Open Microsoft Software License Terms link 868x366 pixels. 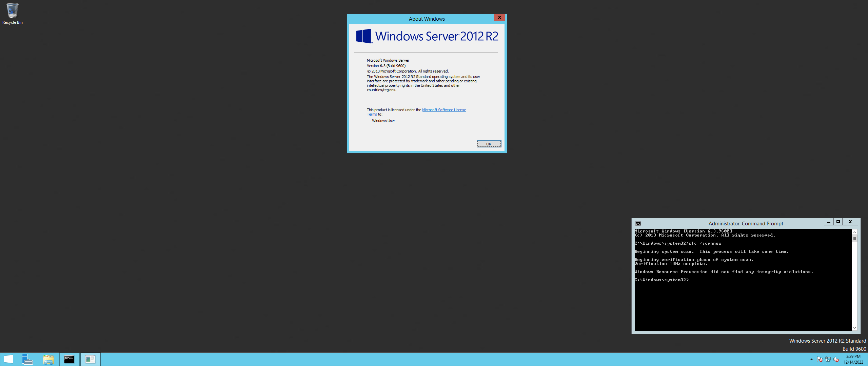tap(444, 110)
